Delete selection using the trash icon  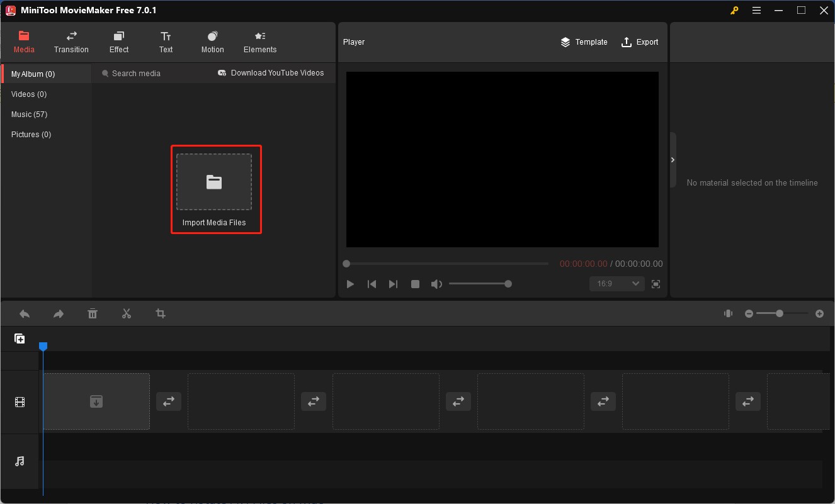(93, 313)
